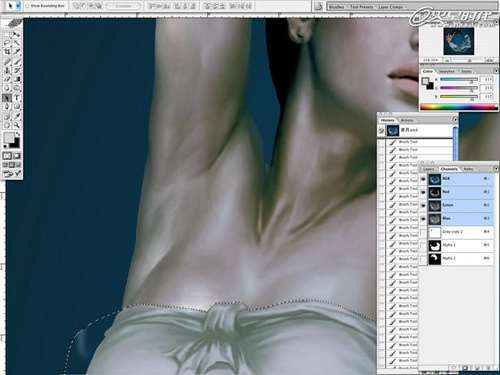This screenshot has width=500, height=375.
Task: Switch to the Actions tab
Action: (x=407, y=120)
